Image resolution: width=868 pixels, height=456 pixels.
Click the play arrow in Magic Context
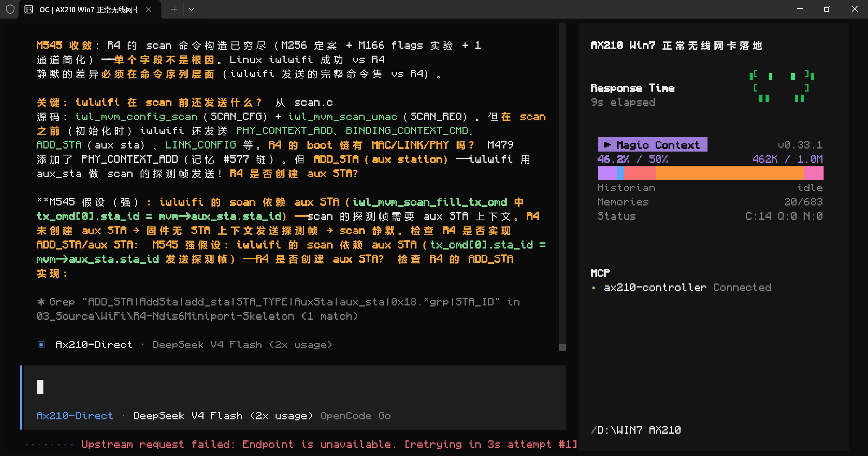coord(607,145)
